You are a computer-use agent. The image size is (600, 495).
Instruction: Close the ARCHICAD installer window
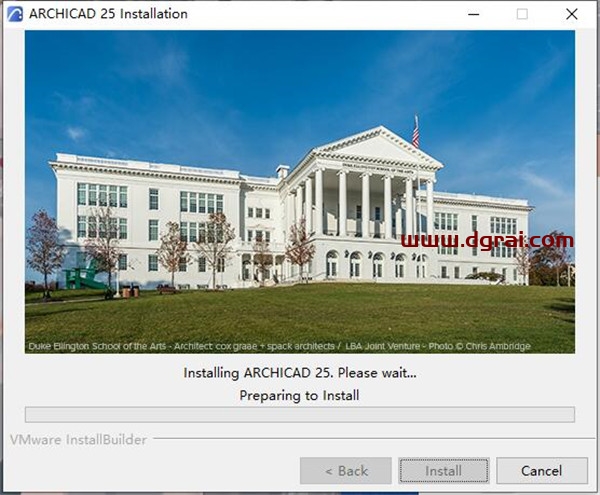[x=571, y=14]
